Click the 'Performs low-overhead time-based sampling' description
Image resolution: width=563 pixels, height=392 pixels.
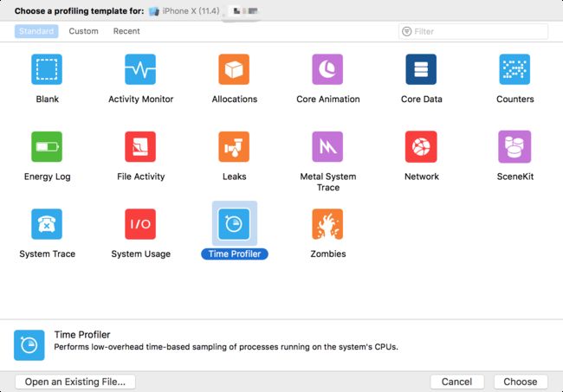(x=226, y=347)
